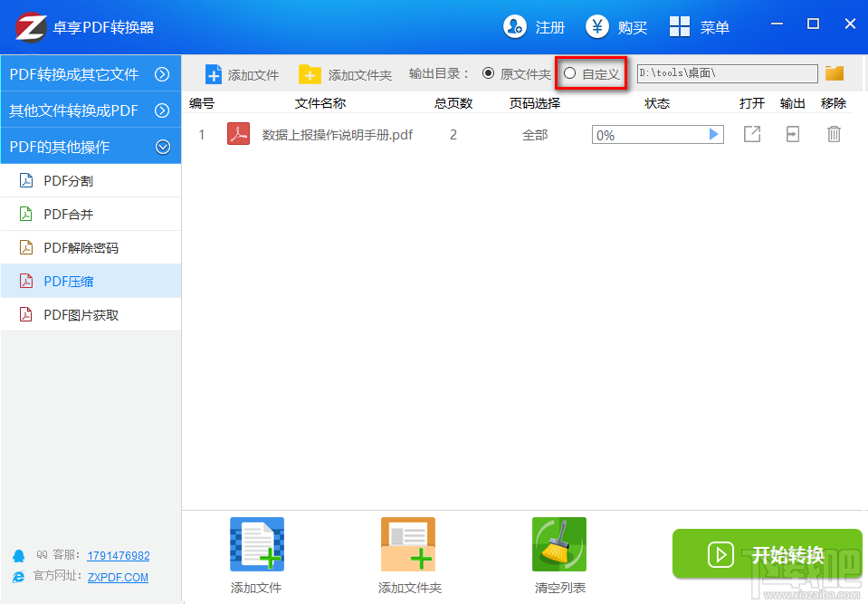Minimize the 卓享PDF转换器 window
This screenshot has width=868, height=604.
pos(777,24)
